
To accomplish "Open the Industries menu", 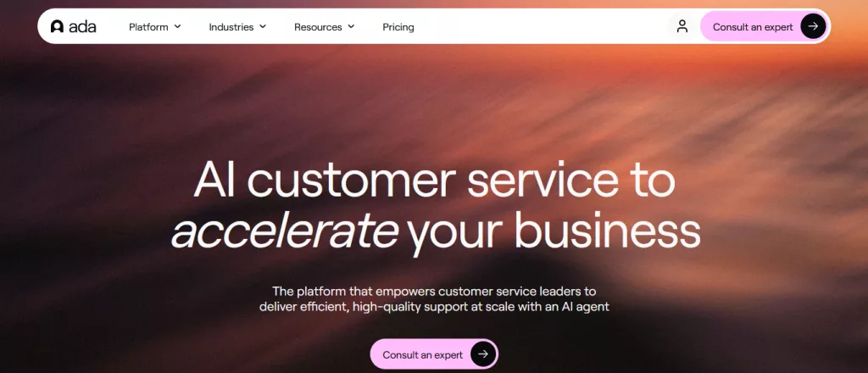I will (231, 27).
